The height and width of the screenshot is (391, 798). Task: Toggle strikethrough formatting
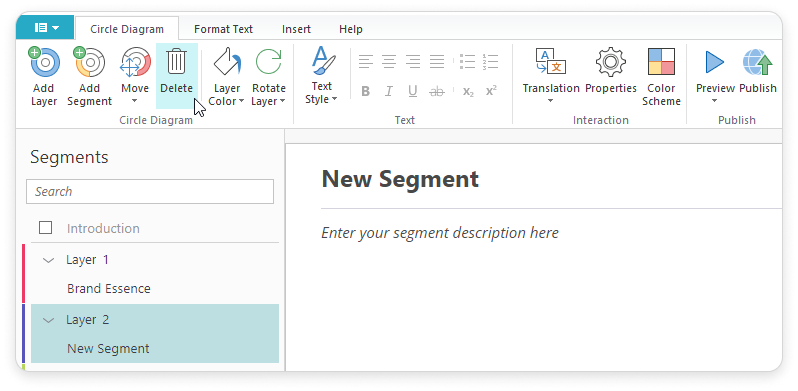point(437,91)
